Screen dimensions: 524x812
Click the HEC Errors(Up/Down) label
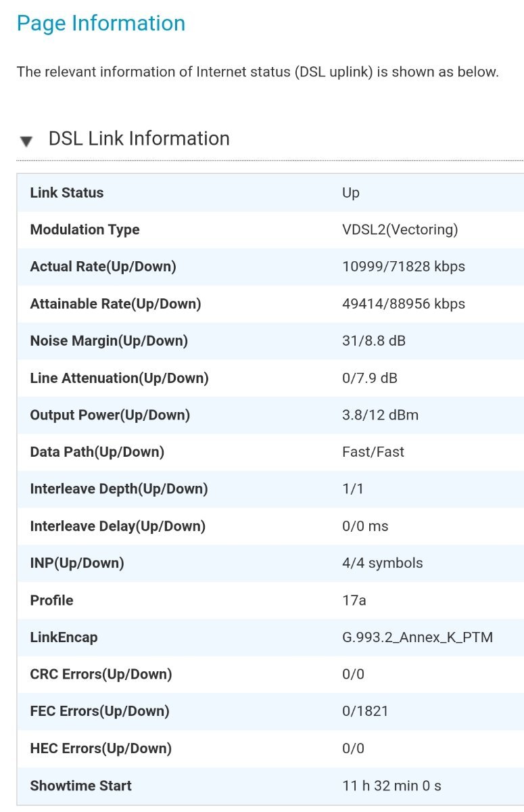101,748
